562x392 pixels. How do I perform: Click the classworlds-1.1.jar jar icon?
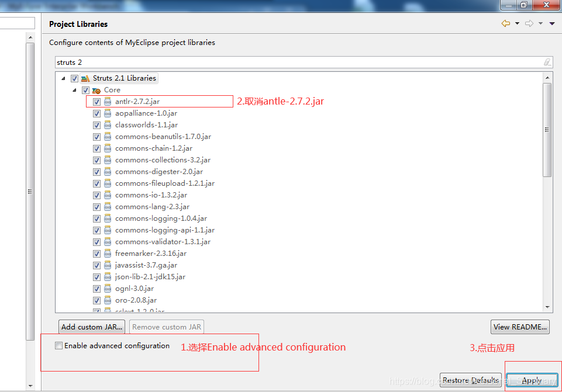[x=108, y=125]
